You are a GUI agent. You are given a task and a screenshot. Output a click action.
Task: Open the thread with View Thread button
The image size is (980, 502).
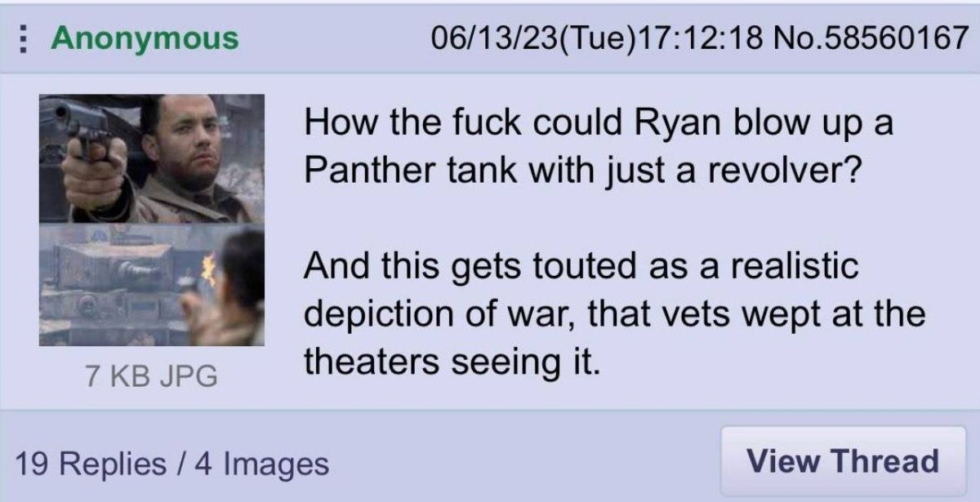843,461
